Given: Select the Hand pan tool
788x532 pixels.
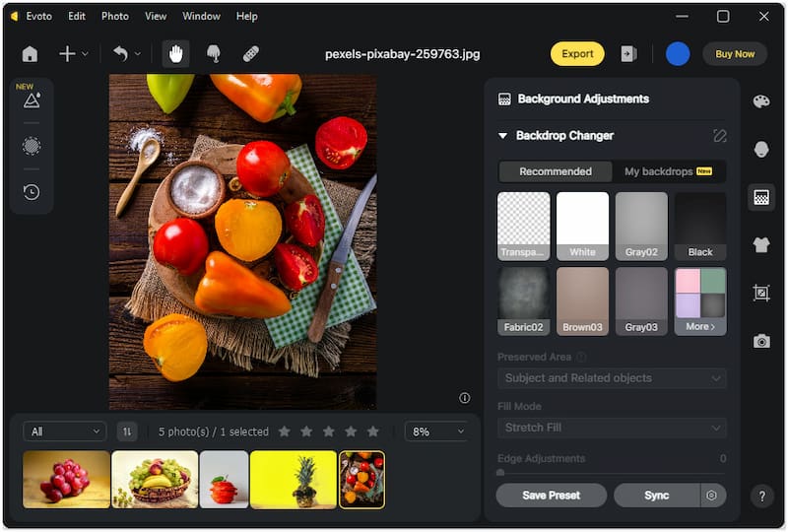Looking at the screenshot, I should coord(176,54).
